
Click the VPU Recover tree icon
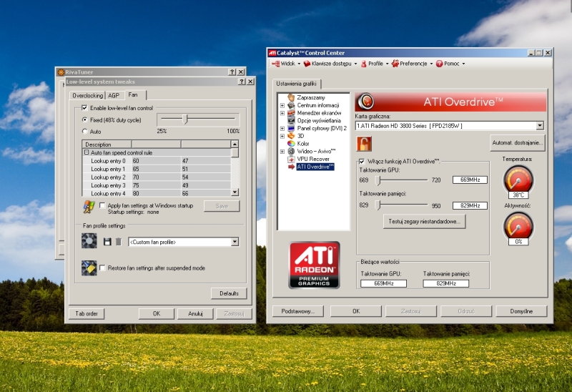click(291, 159)
